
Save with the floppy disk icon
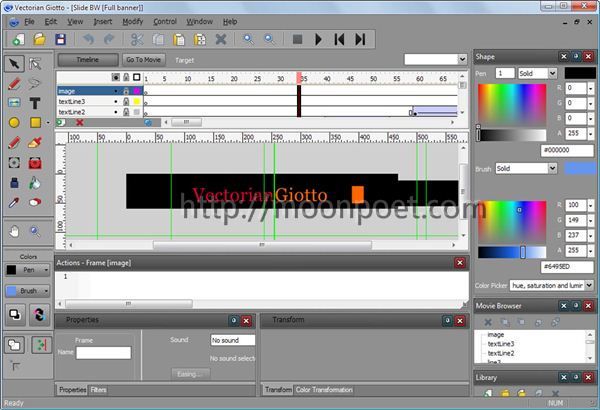(60, 39)
